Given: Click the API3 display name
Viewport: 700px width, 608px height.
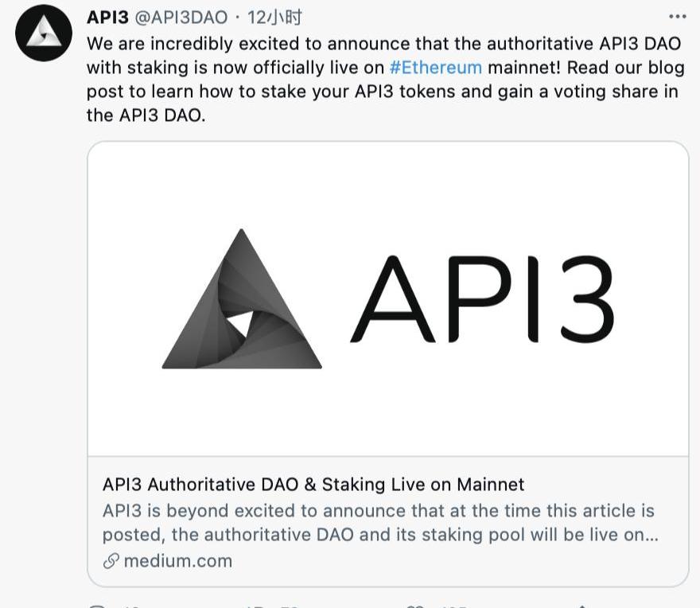Looking at the screenshot, I should [x=107, y=17].
